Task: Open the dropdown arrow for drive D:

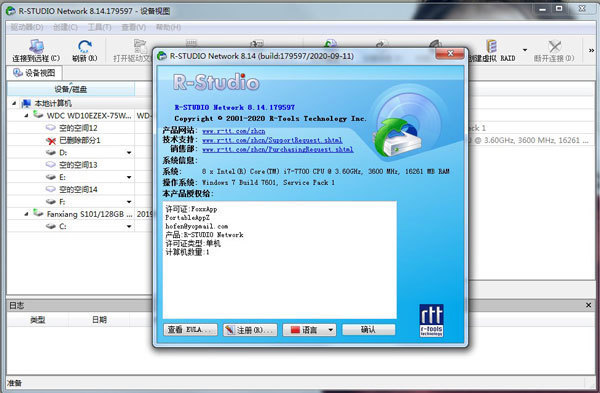Action: (x=129, y=153)
